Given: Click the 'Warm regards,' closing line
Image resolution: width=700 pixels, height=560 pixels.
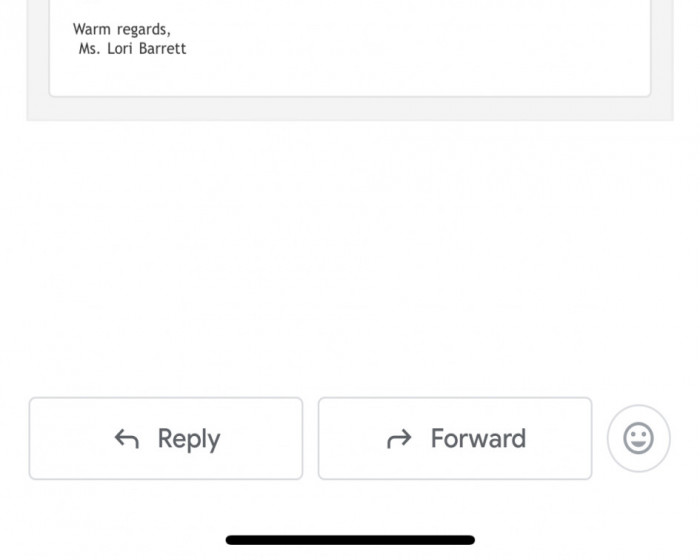Looking at the screenshot, I should pyautogui.click(x=122, y=29).
